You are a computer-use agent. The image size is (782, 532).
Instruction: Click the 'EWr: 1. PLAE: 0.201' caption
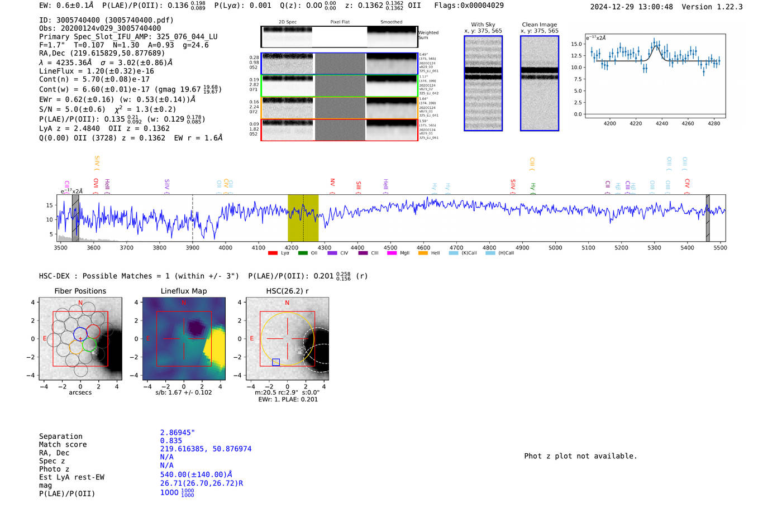click(288, 400)
